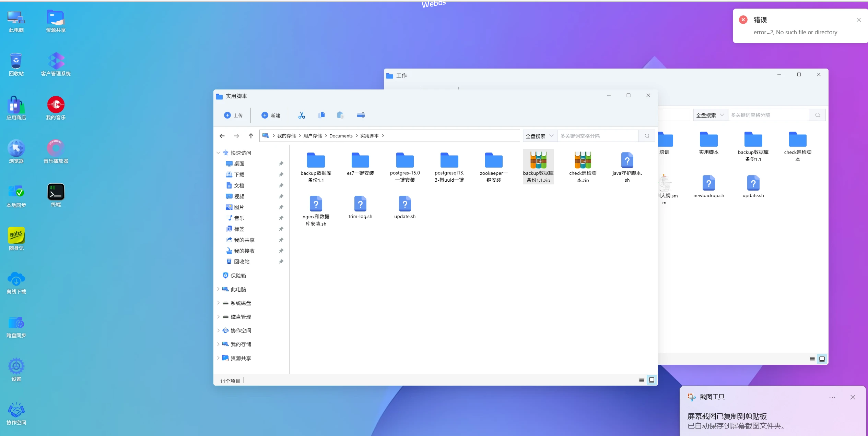This screenshot has width=868, height=436.
Task: Click the copy icon in toolbar
Action: (x=321, y=115)
